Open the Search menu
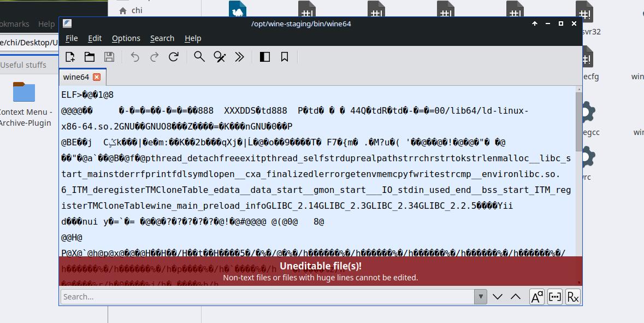644x323 pixels. point(162,38)
